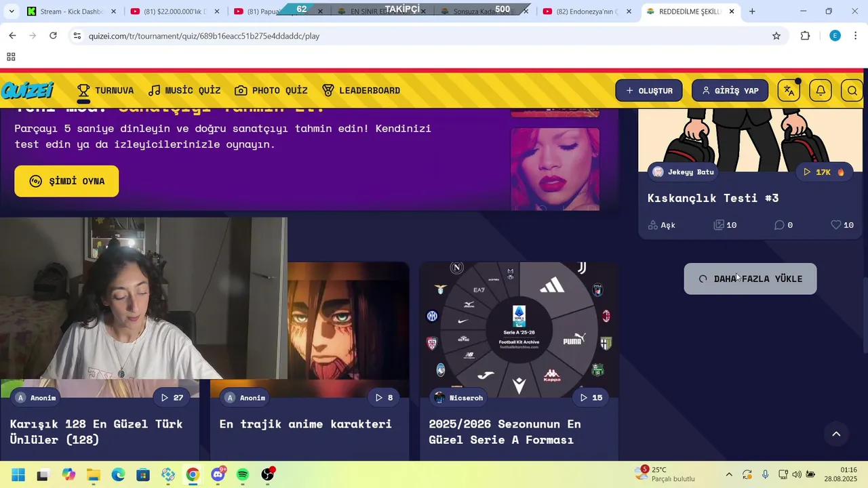Open Spotify from the taskbar
The width and height of the screenshot is (868, 488).
click(x=243, y=474)
